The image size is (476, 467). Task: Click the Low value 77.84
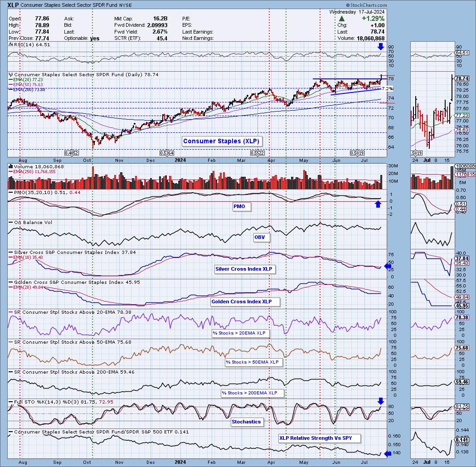[x=42, y=32]
